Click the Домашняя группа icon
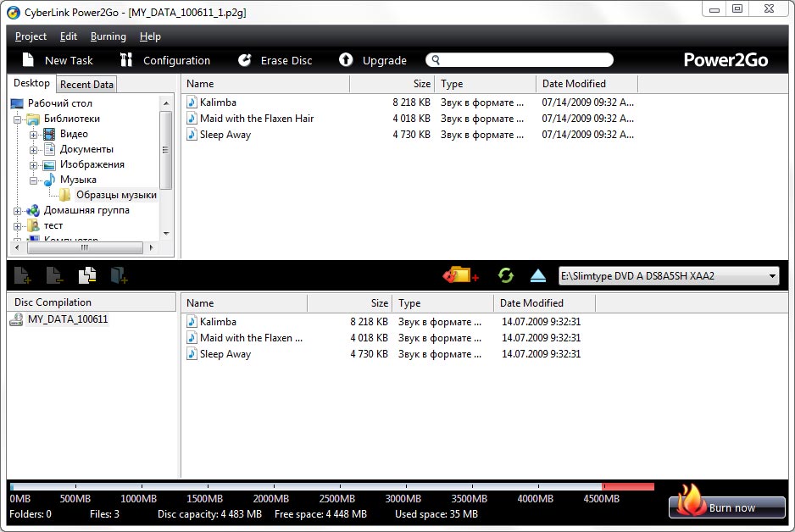The height and width of the screenshot is (532, 795). [33, 210]
